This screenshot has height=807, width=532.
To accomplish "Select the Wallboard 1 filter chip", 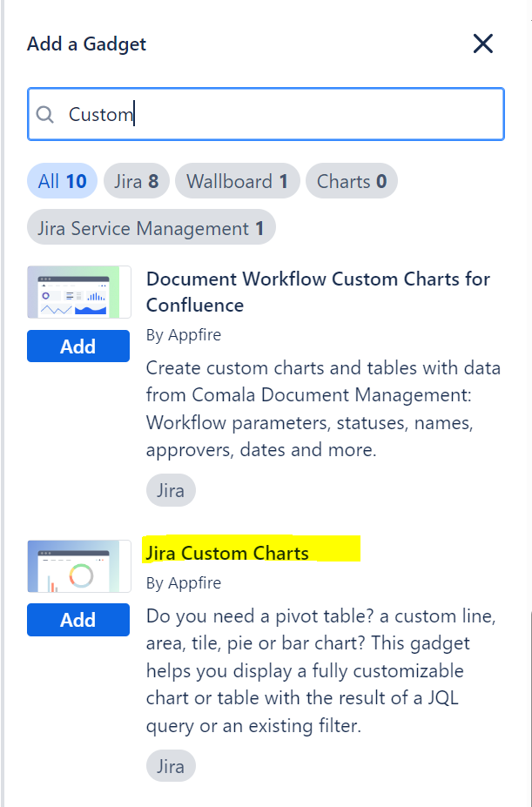I will (x=237, y=180).
